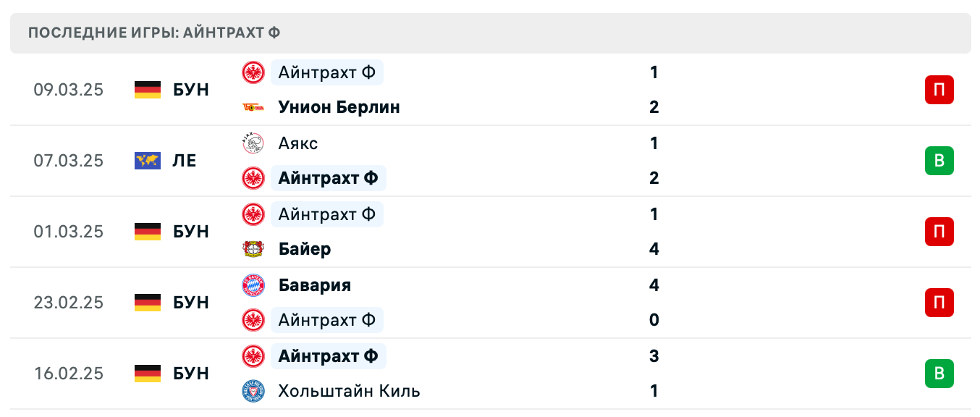Click the green В badge of the Ajax match
Screen dimensions: 980x417
tap(939, 161)
